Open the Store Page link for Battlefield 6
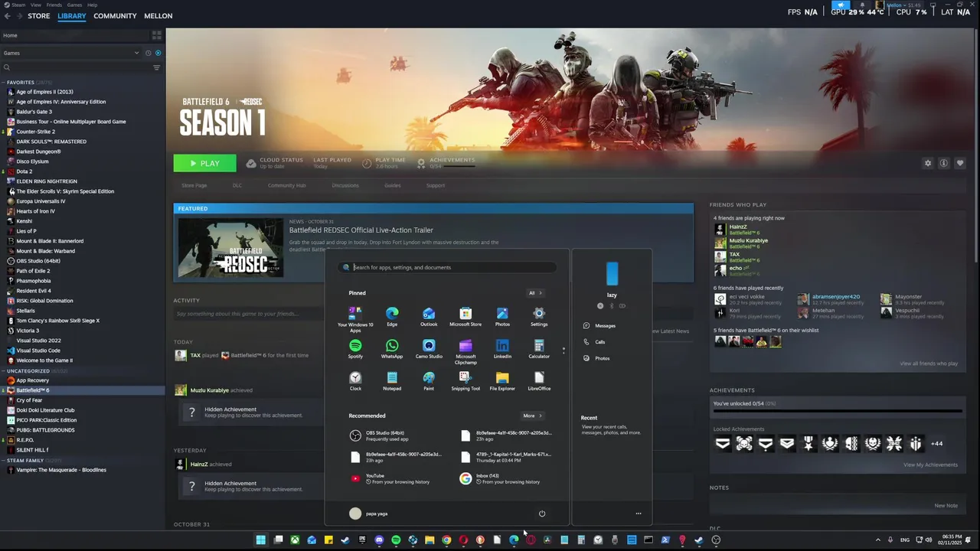This screenshot has height=551, width=980. click(194, 185)
